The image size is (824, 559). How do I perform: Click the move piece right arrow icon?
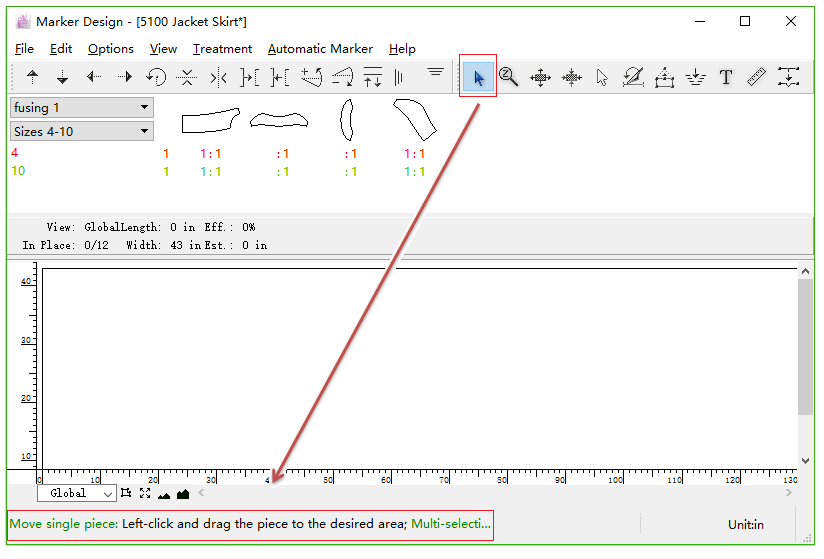click(x=125, y=77)
